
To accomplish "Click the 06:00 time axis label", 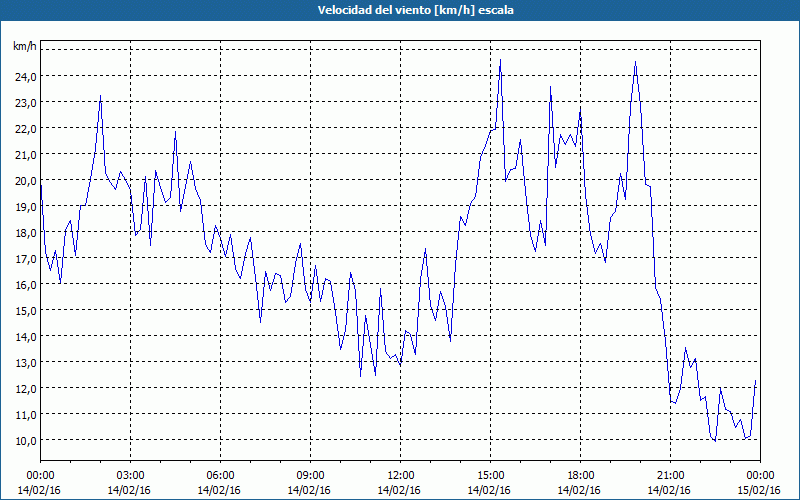I will [x=220, y=476].
